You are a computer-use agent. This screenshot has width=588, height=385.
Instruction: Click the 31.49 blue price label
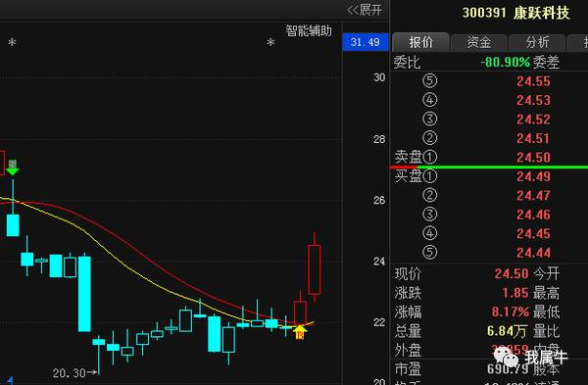click(x=366, y=42)
